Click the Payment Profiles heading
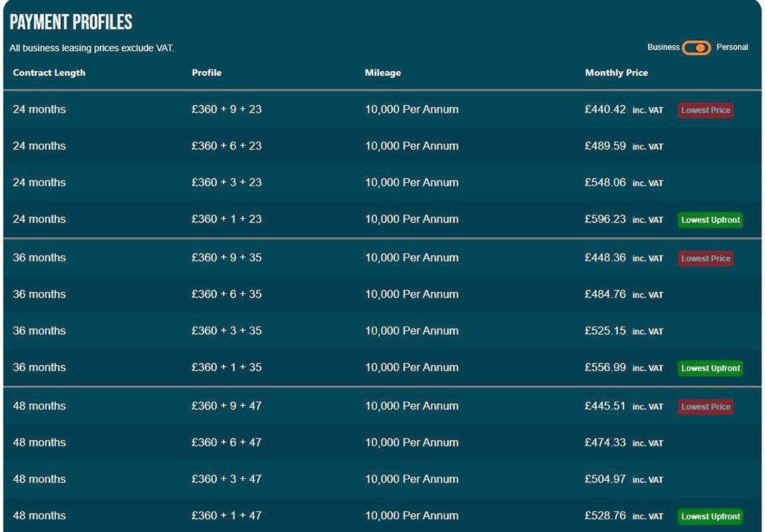The height and width of the screenshot is (532, 765). 71,22
